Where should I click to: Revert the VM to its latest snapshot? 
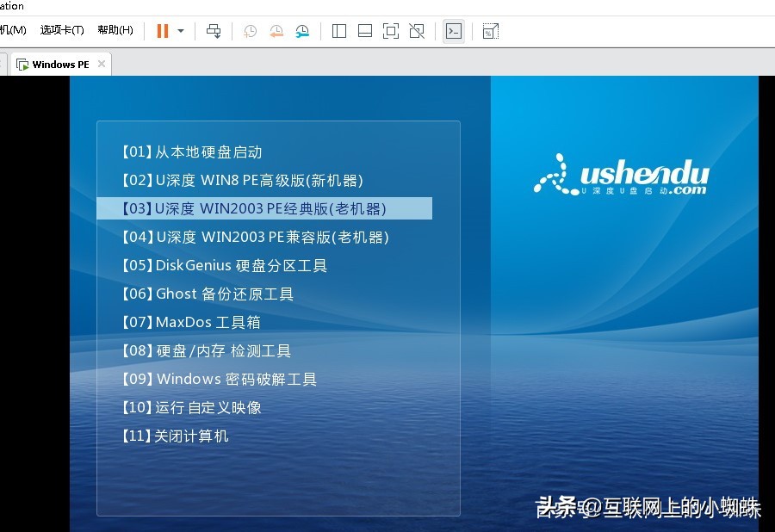coord(276,30)
